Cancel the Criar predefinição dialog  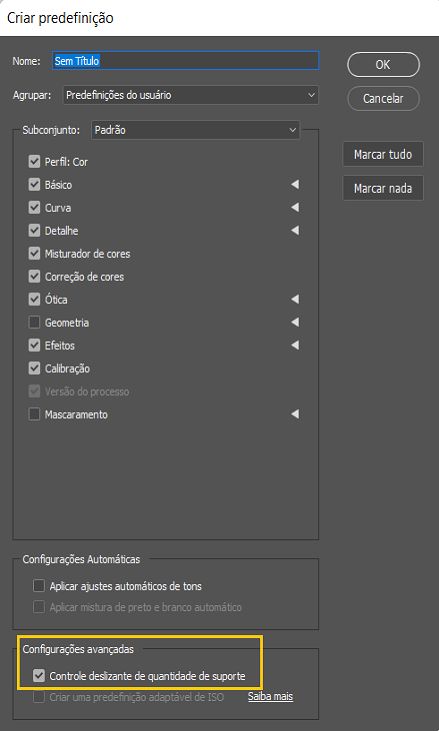click(x=383, y=98)
